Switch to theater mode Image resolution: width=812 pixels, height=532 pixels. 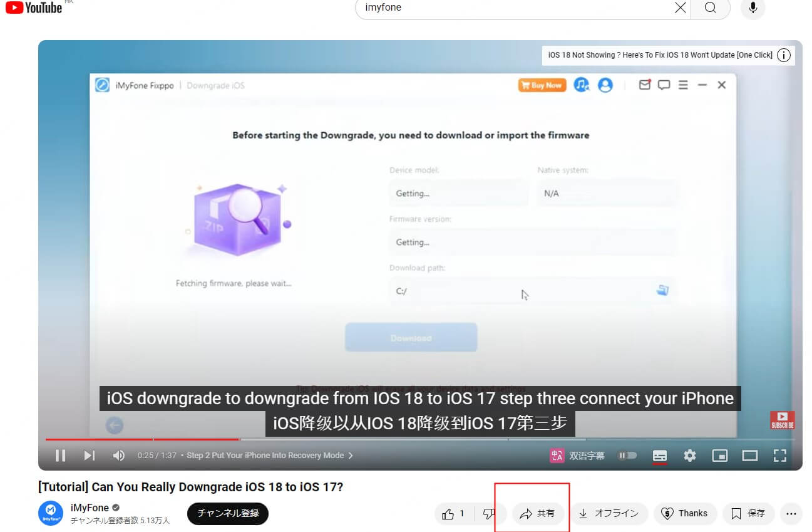750,456
